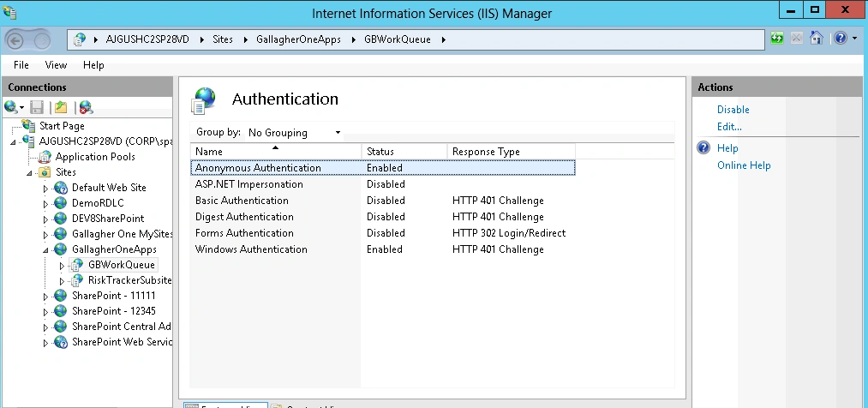Click the green Refresh page icon
Viewport: 868px width, 408px height.
(x=777, y=39)
